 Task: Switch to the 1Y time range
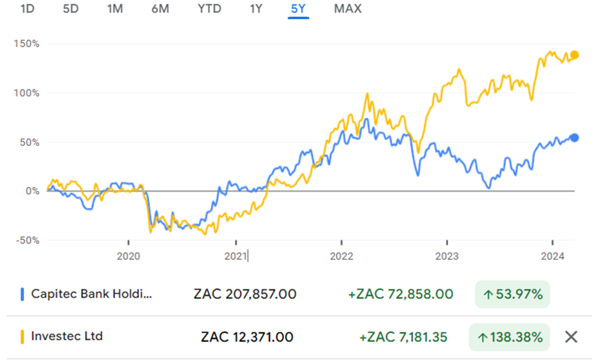(257, 9)
